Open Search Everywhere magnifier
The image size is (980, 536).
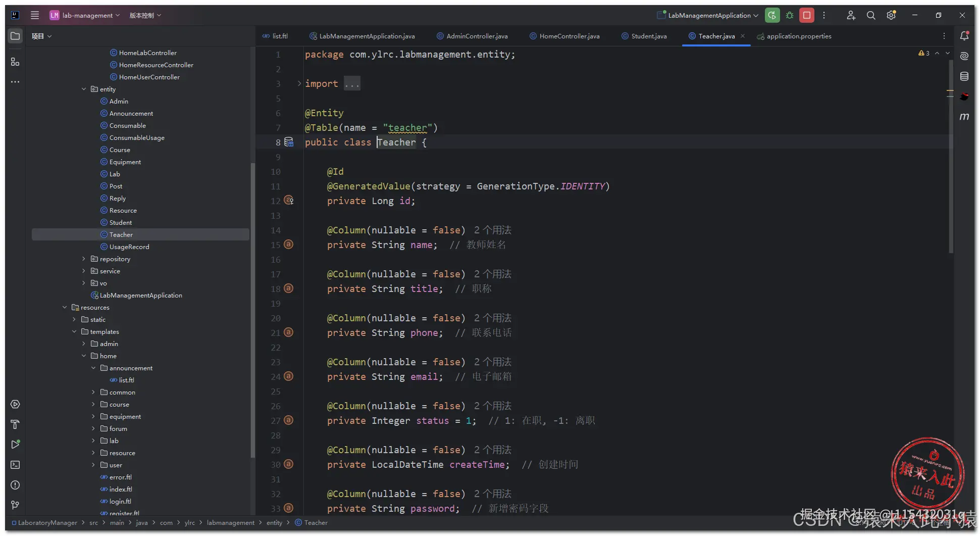tap(871, 15)
